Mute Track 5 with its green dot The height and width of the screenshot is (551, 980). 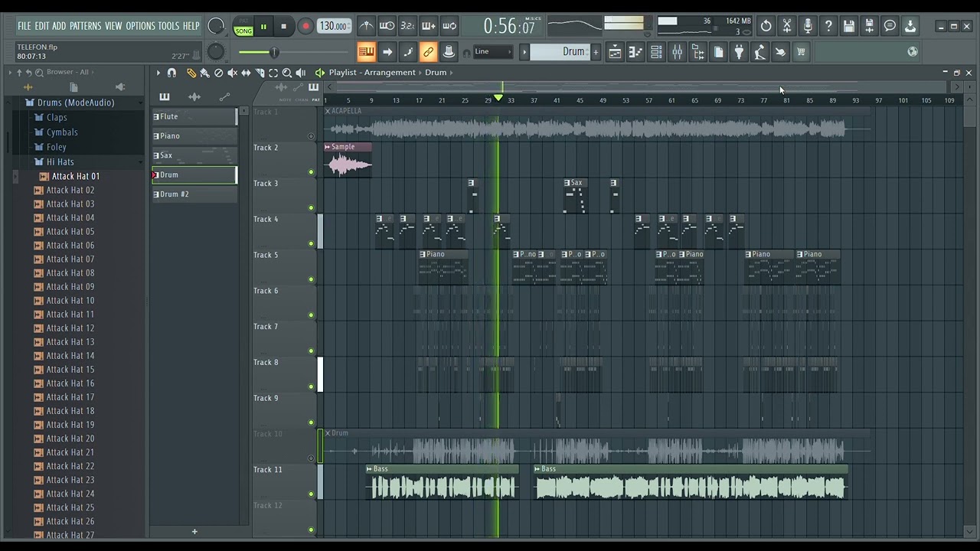311,279
